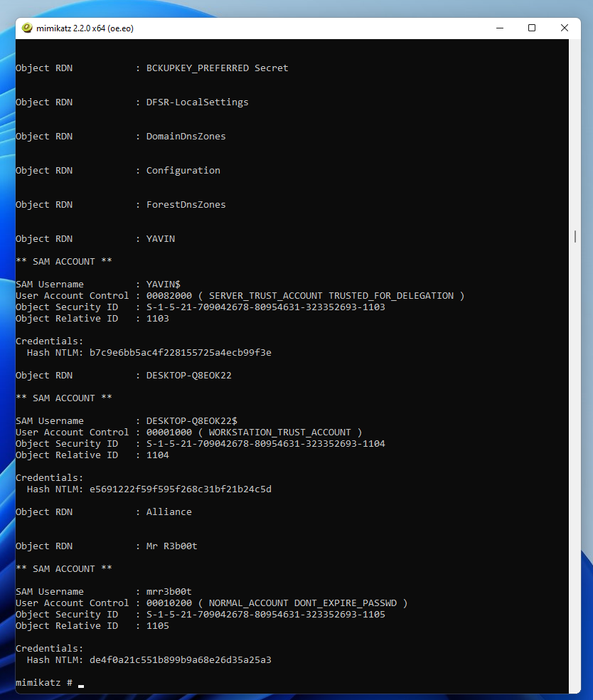Click the SID ending in 1103
The height and width of the screenshot is (700, 593).
click(265, 307)
